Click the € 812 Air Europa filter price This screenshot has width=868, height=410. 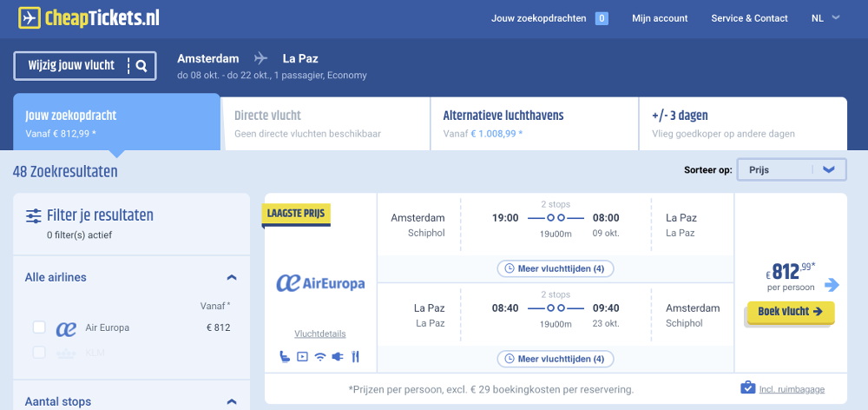pyautogui.click(x=218, y=327)
